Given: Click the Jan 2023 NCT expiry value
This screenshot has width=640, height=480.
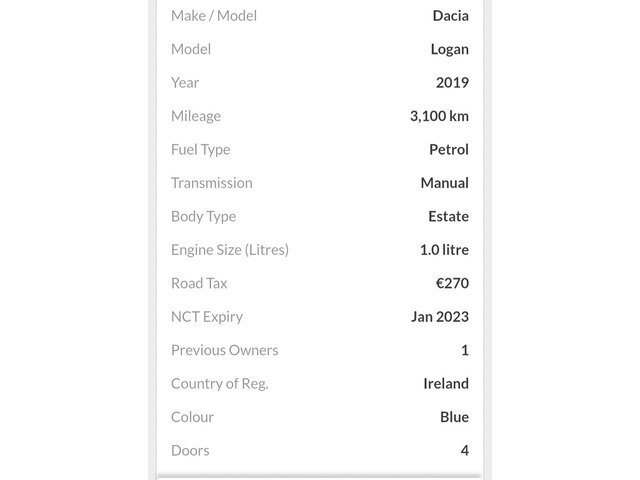Looking at the screenshot, I should pyautogui.click(x=440, y=317).
